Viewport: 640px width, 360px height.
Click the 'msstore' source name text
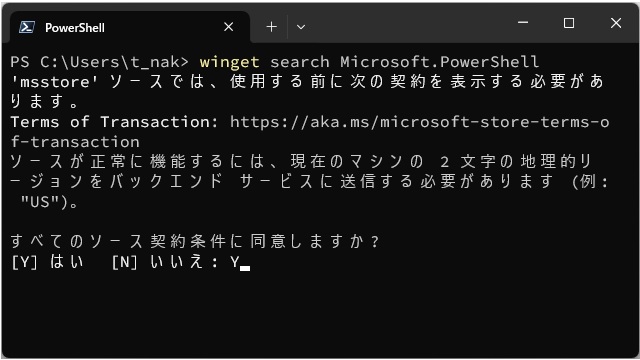click(x=55, y=82)
